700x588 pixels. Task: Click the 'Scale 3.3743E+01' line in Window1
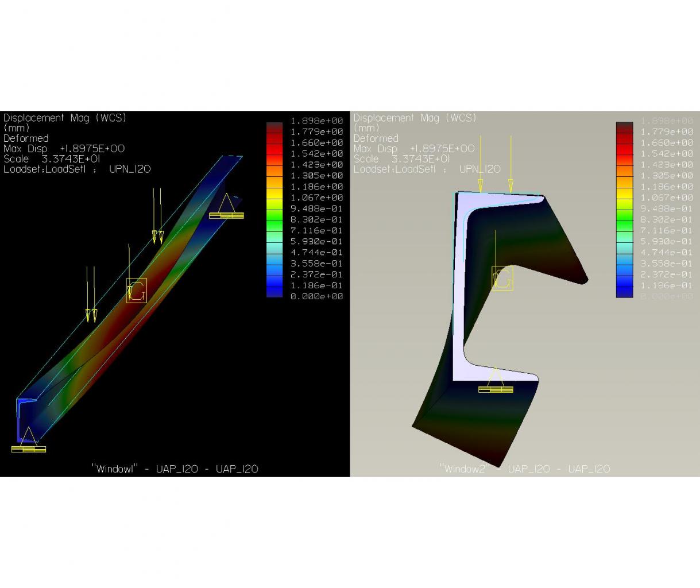click(52, 159)
